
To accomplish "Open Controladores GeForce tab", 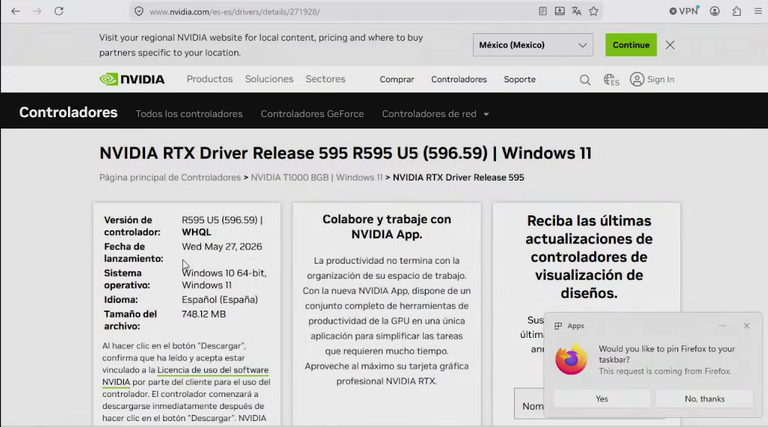I will click(x=312, y=114).
